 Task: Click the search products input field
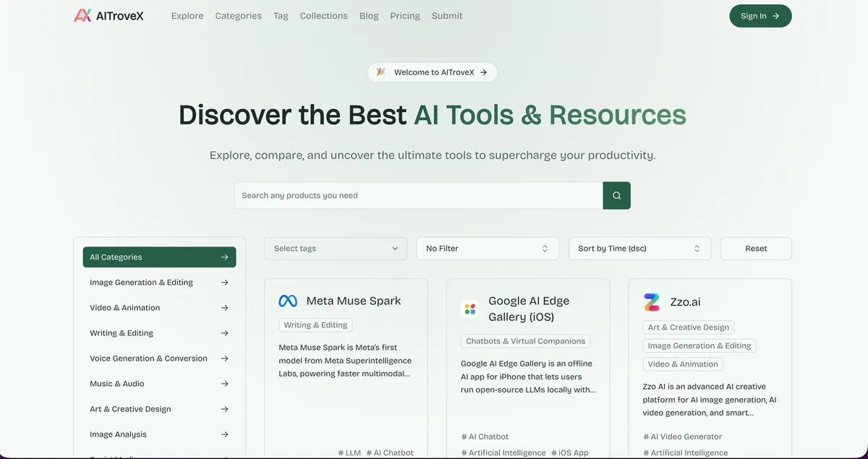click(419, 195)
